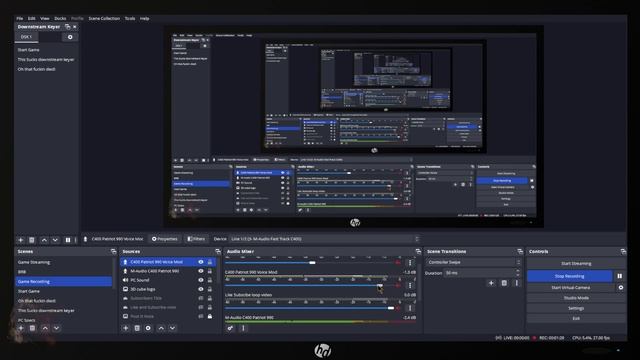The height and width of the screenshot is (360, 640).
Task: Remove selected scene with trash icon
Action: [32, 328]
